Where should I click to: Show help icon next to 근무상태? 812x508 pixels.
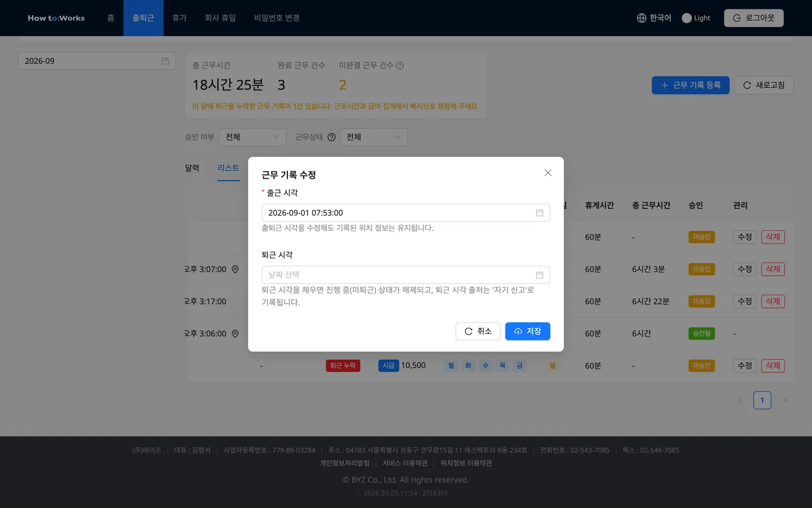331,137
